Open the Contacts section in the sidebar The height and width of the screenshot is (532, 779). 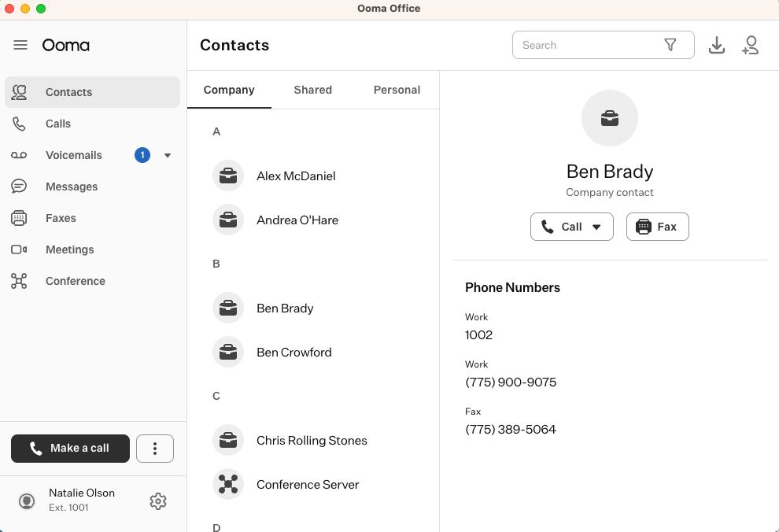pyautogui.click(x=68, y=91)
